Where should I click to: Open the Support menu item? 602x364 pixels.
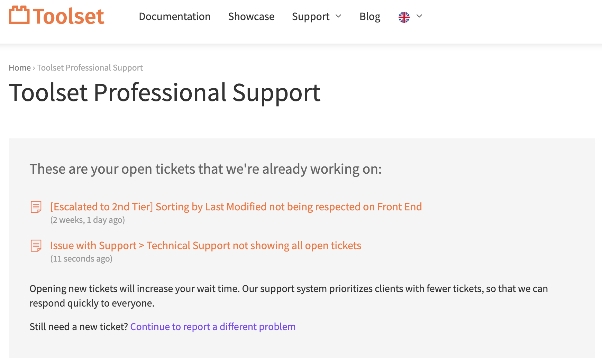tap(311, 17)
